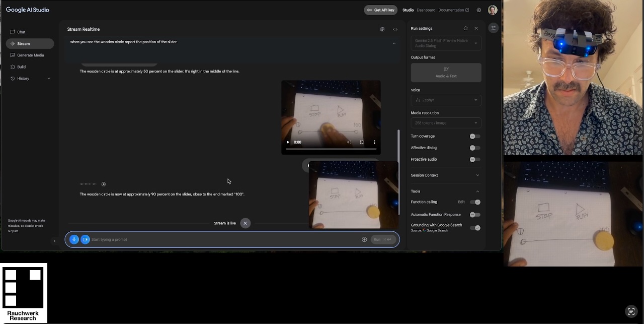Click the webcam/video input icon
The width and height of the screenshot is (644, 324).
click(85, 239)
